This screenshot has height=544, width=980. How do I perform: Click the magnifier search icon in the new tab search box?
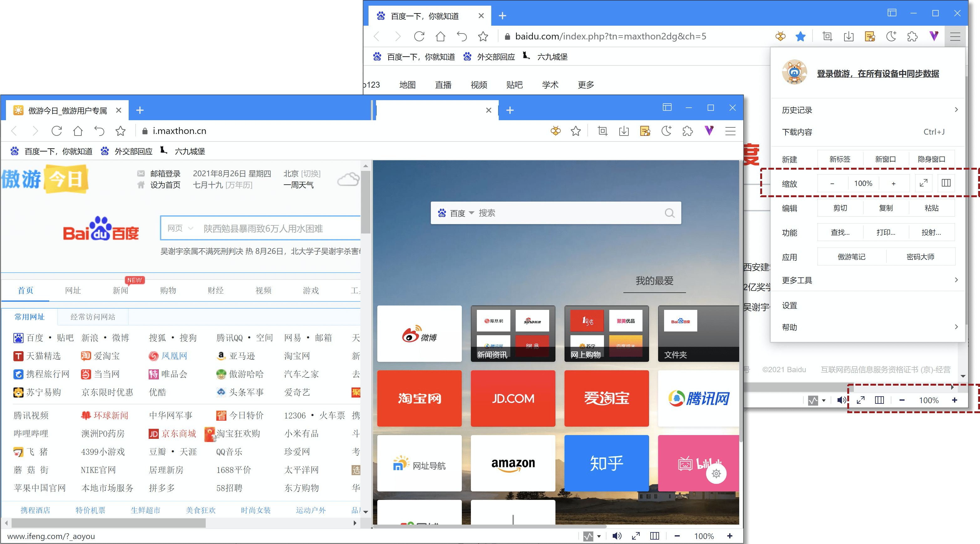[x=669, y=213]
